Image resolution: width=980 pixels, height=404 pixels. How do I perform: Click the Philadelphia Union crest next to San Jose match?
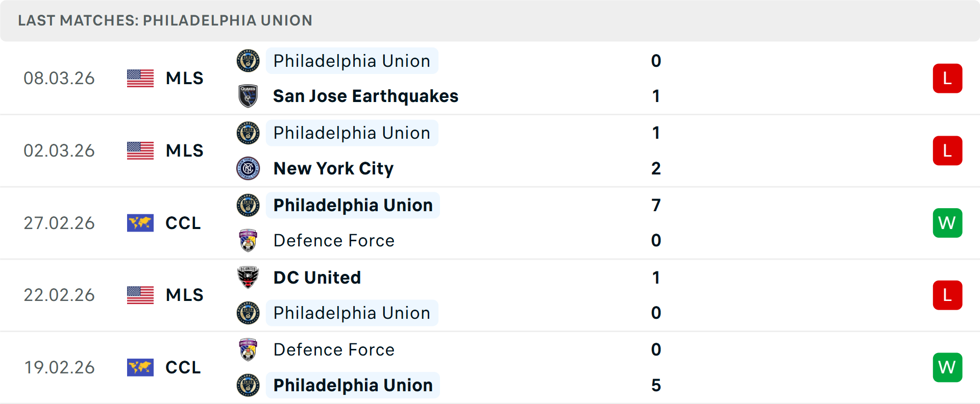[x=248, y=61]
